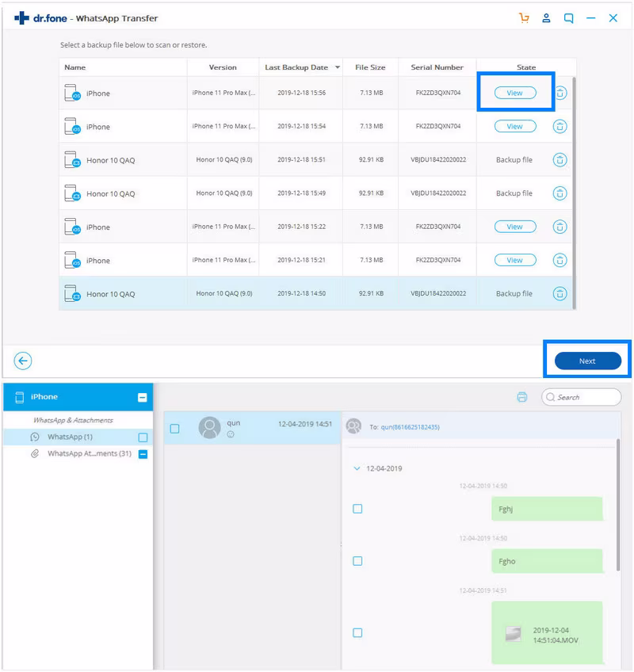Click the qun contact avatar
The image size is (634, 672).
tap(210, 427)
